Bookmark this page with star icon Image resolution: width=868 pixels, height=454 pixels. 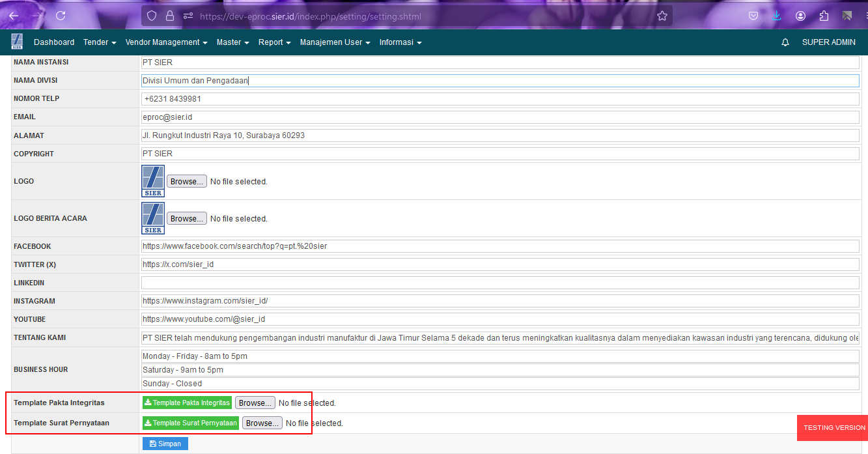(662, 16)
